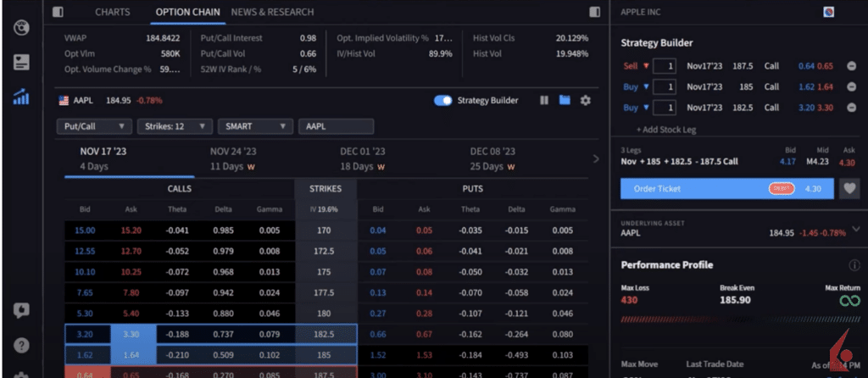Open the Strikes: 12 dropdown
Image resolution: width=868 pixels, height=378 pixels.
coord(175,126)
